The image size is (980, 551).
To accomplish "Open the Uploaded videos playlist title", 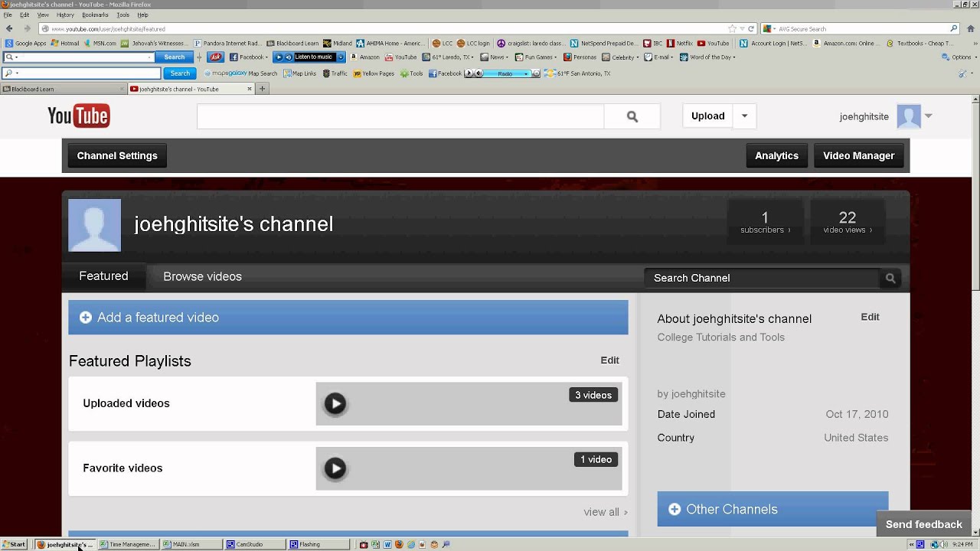I will (126, 403).
